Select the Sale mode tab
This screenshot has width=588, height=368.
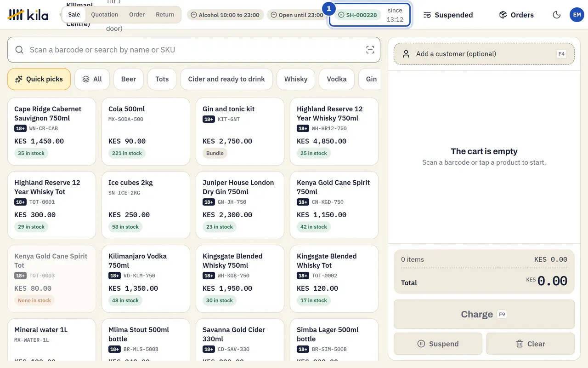74,15
